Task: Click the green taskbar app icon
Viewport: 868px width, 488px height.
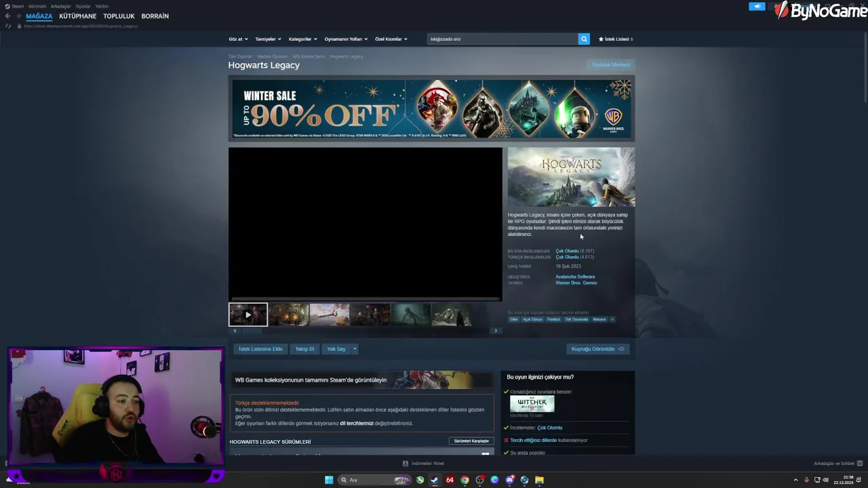Action: click(x=420, y=480)
